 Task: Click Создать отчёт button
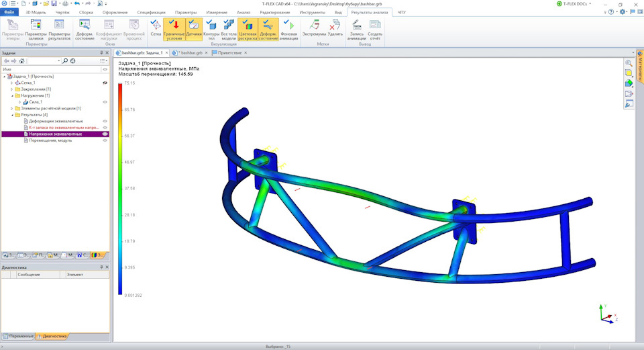coord(374,30)
